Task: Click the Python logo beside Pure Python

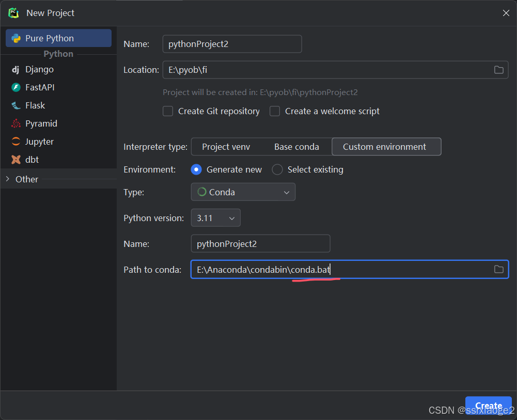Action: 16,38
